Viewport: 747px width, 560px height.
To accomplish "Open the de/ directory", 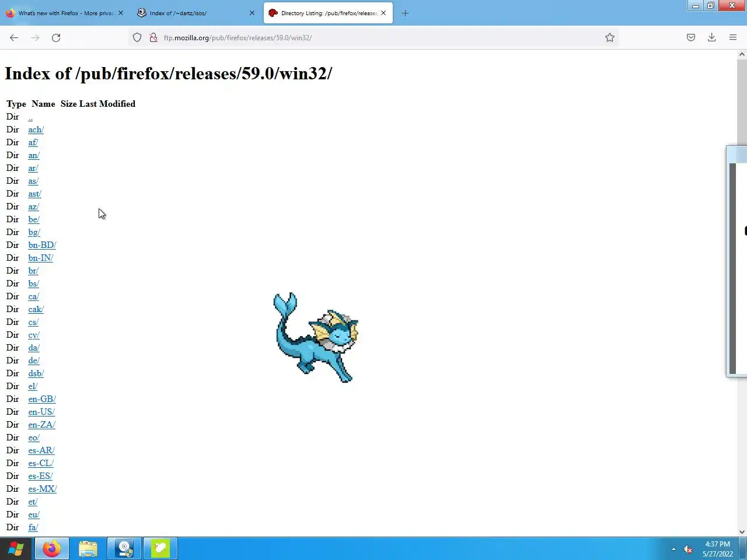I will [x=34, y=360].
